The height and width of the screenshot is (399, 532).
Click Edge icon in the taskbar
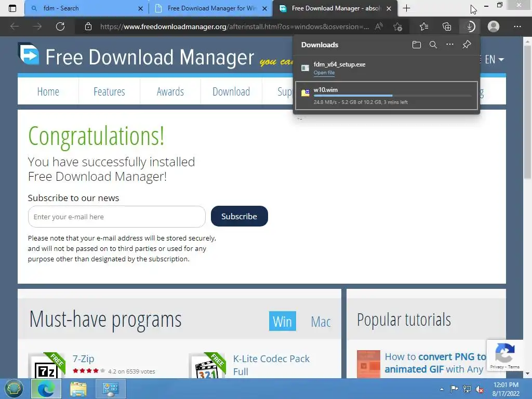(46, 389)
